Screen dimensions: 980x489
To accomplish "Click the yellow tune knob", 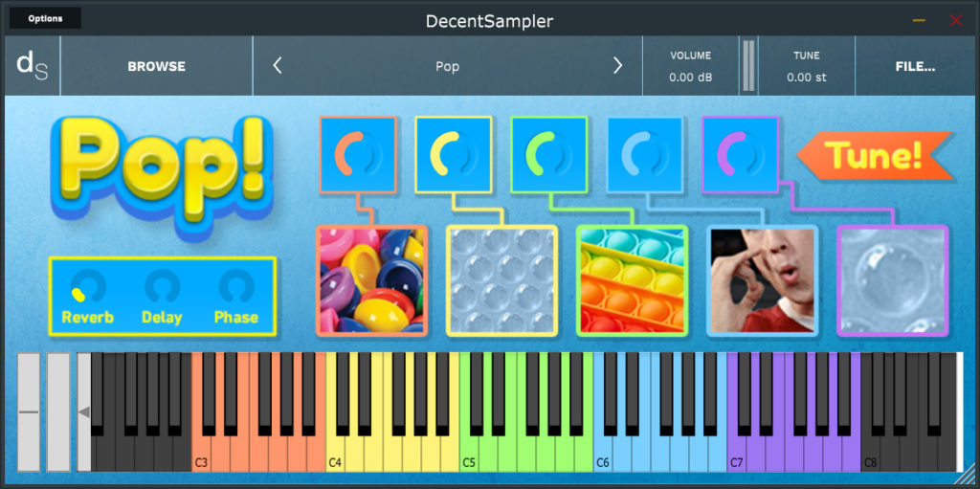I will [x=454, y=154].
